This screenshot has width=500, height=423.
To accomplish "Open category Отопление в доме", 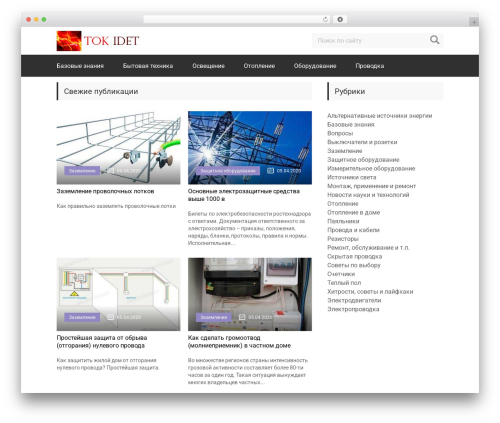I will [353, 212].
